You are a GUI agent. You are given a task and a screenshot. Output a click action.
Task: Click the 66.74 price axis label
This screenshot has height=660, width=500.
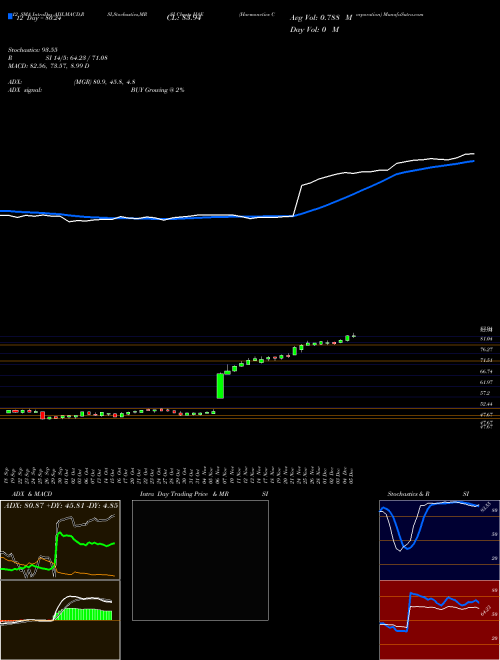click(486, 372)
